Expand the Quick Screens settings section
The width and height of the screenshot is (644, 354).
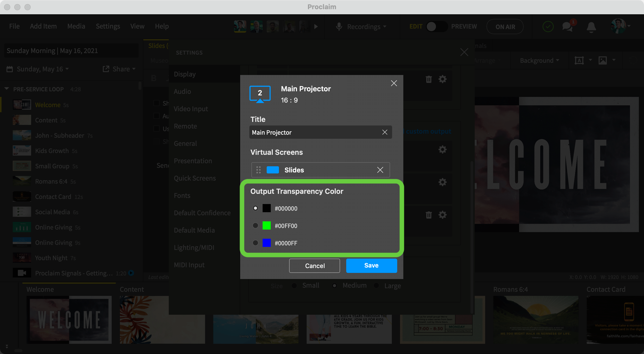click(x=194, y=178)
